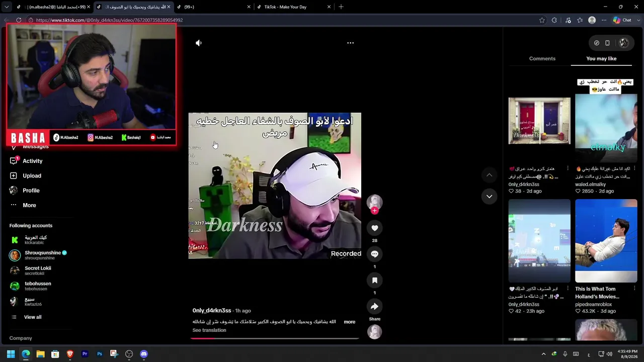Open the elmalky recommended video thumbnail
Image resolution: width=644 pixels, height=362 pixels.
point(606,121)
